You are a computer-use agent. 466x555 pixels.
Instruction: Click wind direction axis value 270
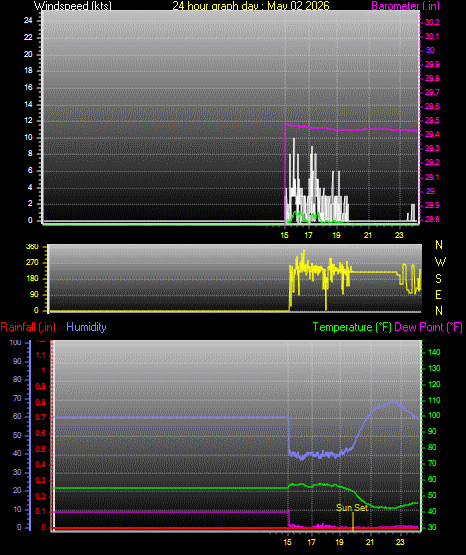point(32,263)
